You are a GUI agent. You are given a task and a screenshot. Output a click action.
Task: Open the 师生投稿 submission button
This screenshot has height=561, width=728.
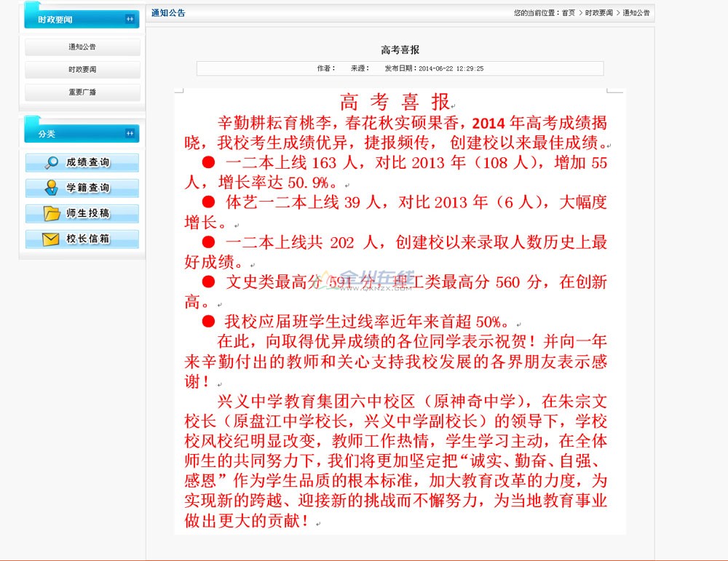82,213
